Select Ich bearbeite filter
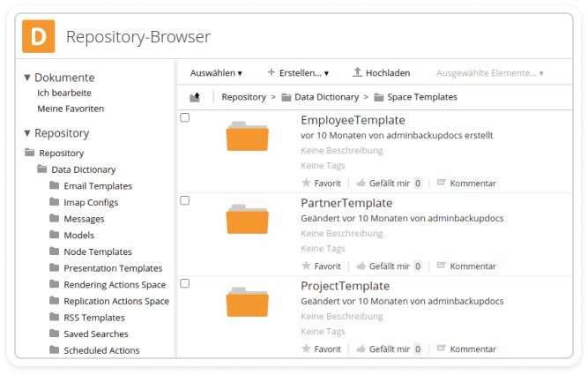The height and width of the screenshot is (375, 588). click(x=64, y=93)
